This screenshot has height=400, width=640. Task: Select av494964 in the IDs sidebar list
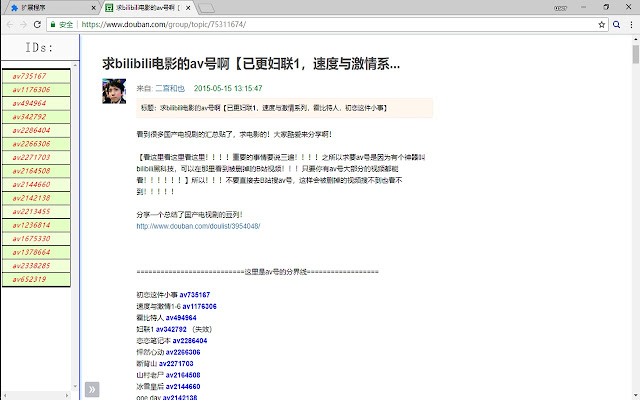click(x=36, y=103)
